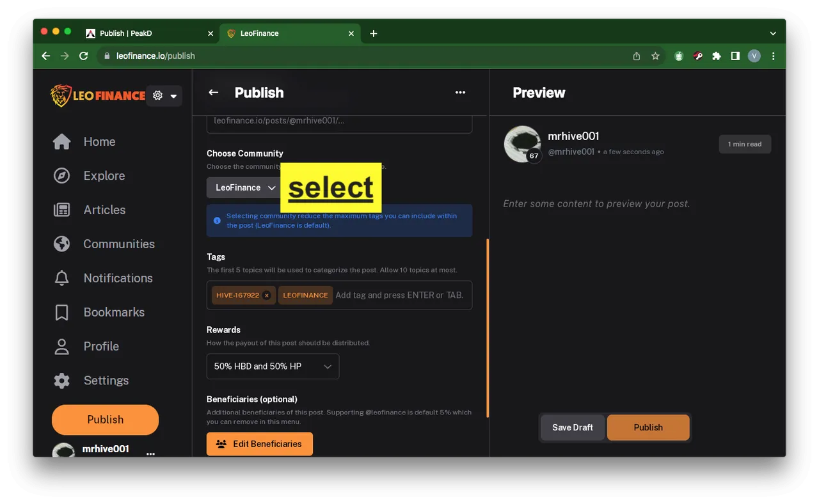Click the Notifications label in sidebar
The width and height of the screenshot is (819, 504).
pos(118,278)
